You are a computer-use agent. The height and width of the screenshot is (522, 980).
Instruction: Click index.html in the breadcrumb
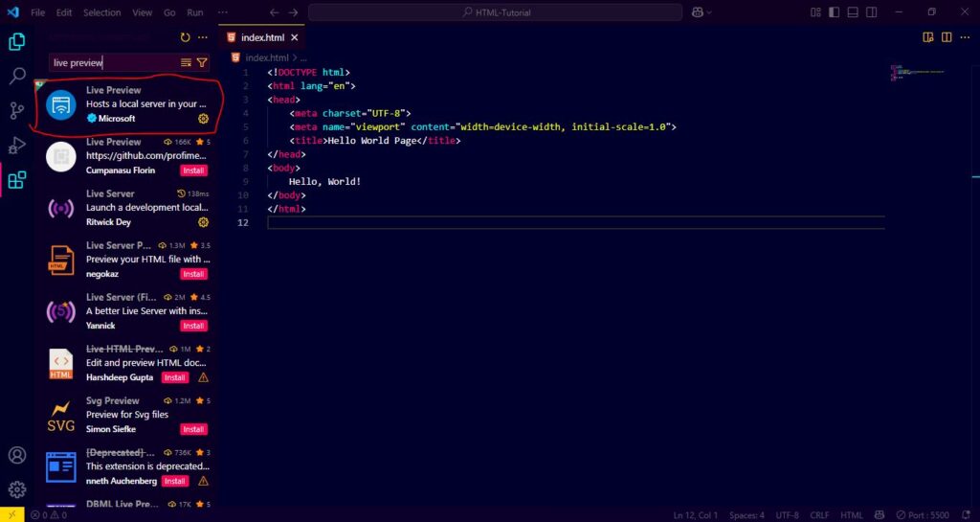[x=267, y=57]
